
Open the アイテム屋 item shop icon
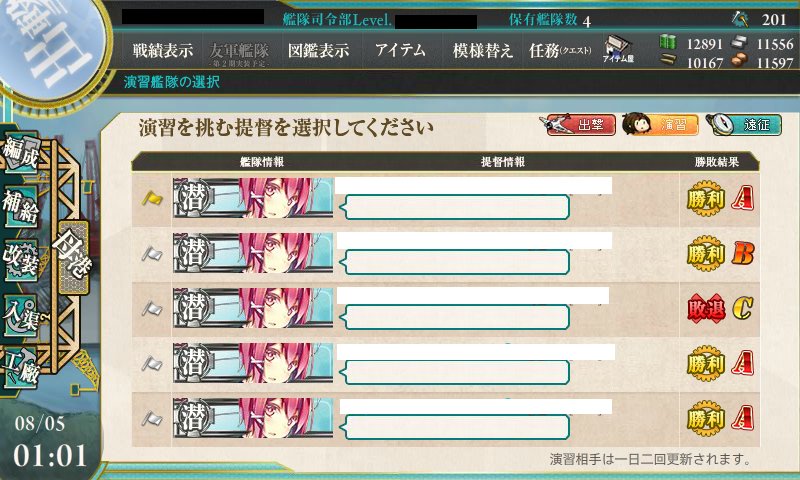click(x=618, y=49)
